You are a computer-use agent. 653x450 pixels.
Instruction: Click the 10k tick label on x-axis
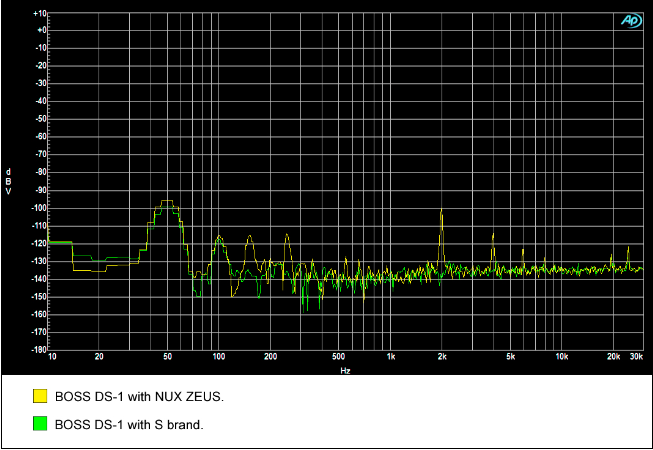[x=562, y=357]
